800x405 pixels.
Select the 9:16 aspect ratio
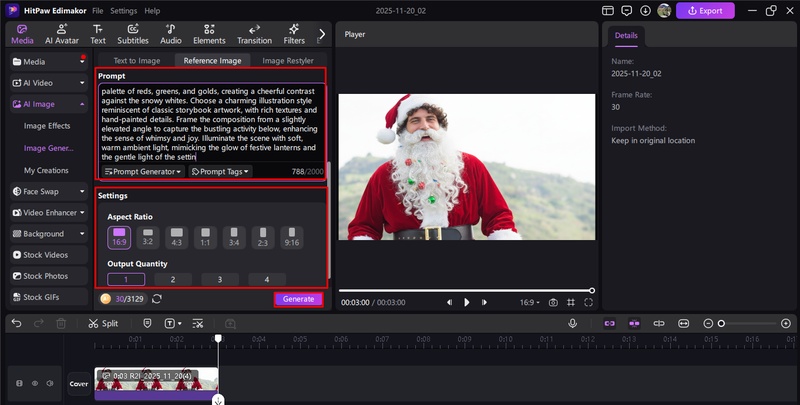pos(292,238)
